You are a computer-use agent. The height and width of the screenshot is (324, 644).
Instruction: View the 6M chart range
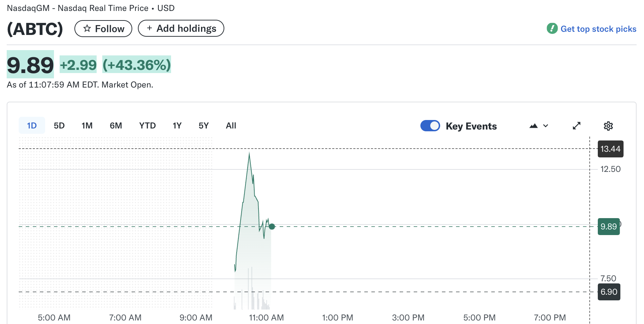click(116, 125)
